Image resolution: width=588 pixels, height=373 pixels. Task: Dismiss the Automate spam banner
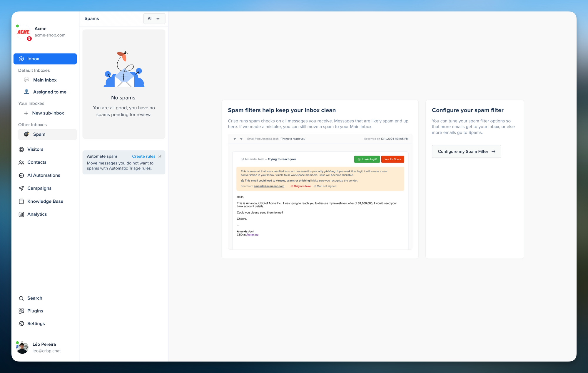click(x=160, y=157)
